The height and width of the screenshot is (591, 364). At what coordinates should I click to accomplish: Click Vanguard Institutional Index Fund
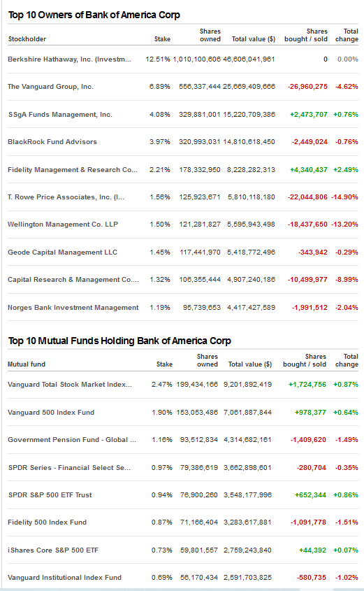(64, 578)
